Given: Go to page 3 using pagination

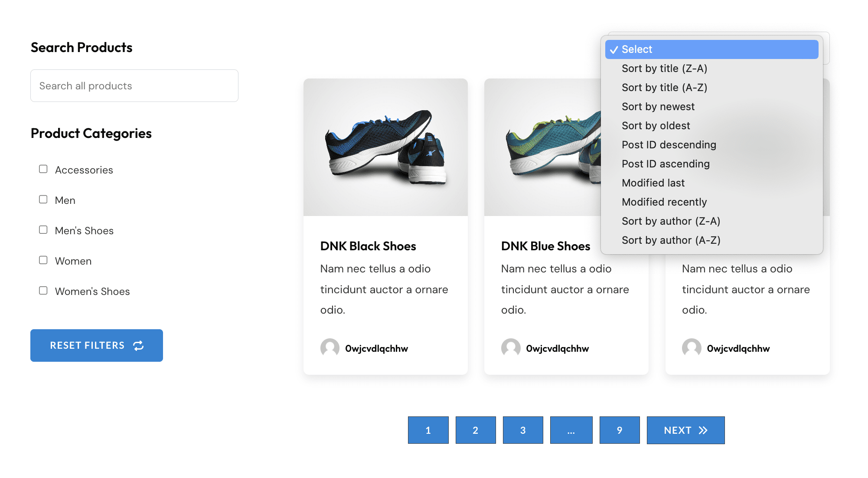Looking at the screenshot, I should click(522, 430).
